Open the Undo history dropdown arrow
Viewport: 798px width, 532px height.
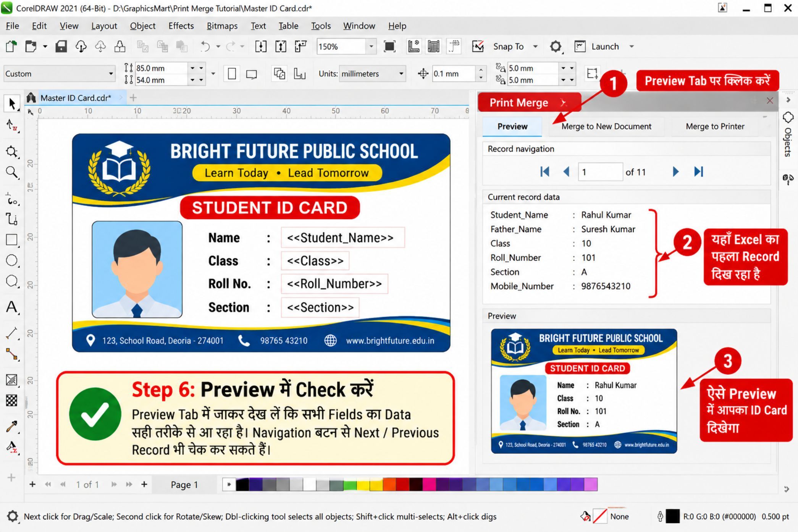[x=218, y=47]
